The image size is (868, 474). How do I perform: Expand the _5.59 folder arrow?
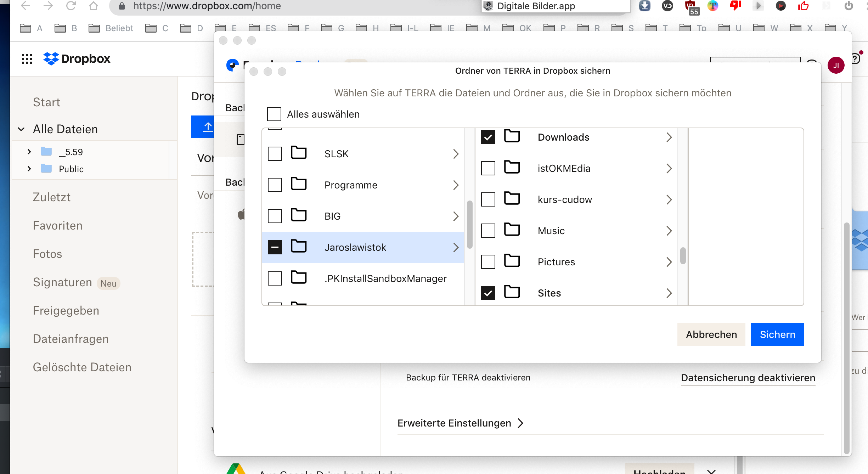coord(29,152)
